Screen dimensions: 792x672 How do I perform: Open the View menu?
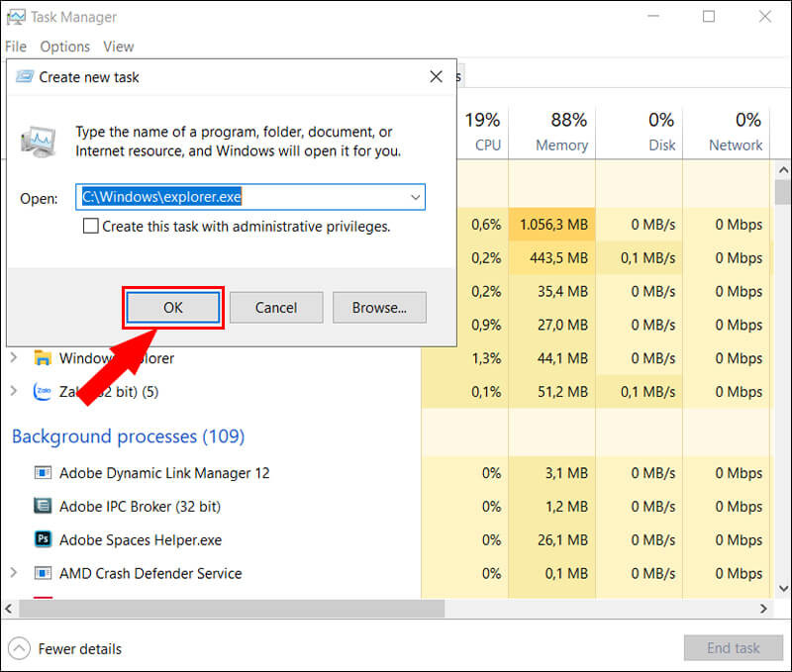click(x=119, y=47)
